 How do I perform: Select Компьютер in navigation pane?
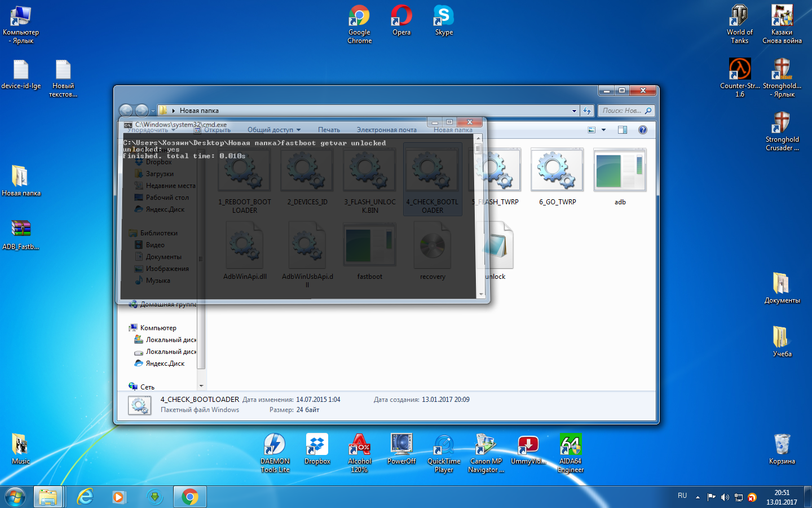click(x=158, y=328)
